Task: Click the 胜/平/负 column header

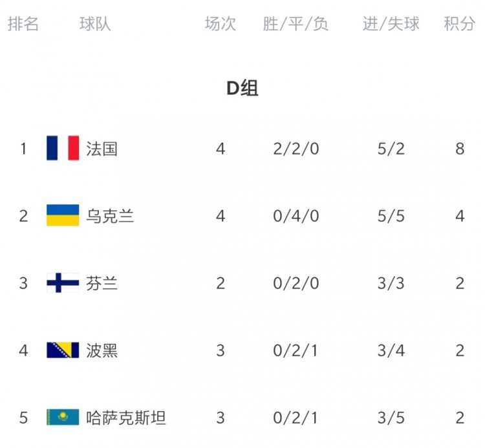Action: (x=296, y=24)
